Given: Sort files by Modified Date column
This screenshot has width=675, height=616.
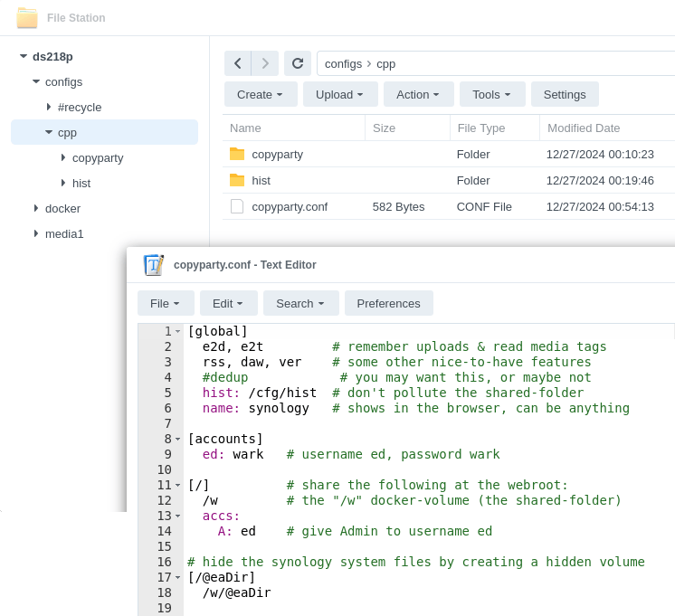Looking at the screenshot, I should click(607, 128).
